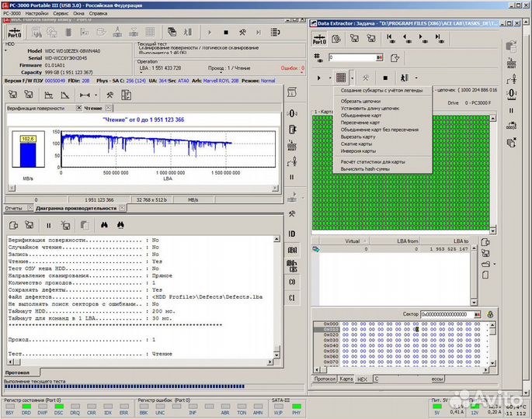Click the scroll down arrow of the log panel
532x419 pixels.
tap(276, 355)
